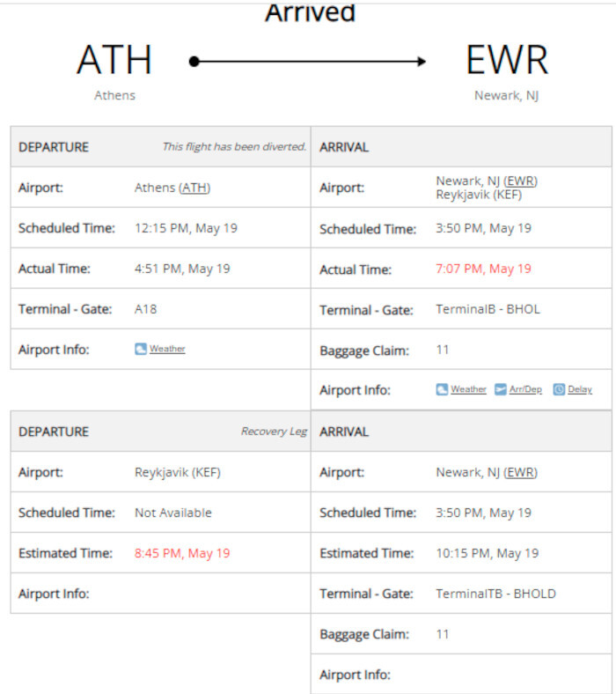Open the Delay link for Newark airport
The height and width of the screenshot is (694, 616).
tap(580, 389)
